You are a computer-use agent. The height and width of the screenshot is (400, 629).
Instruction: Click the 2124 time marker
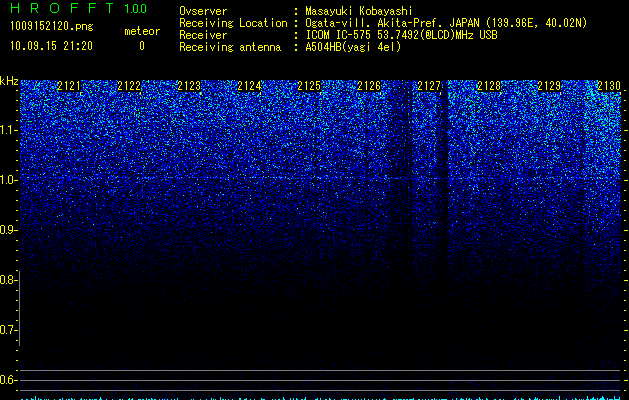(249, 86)
